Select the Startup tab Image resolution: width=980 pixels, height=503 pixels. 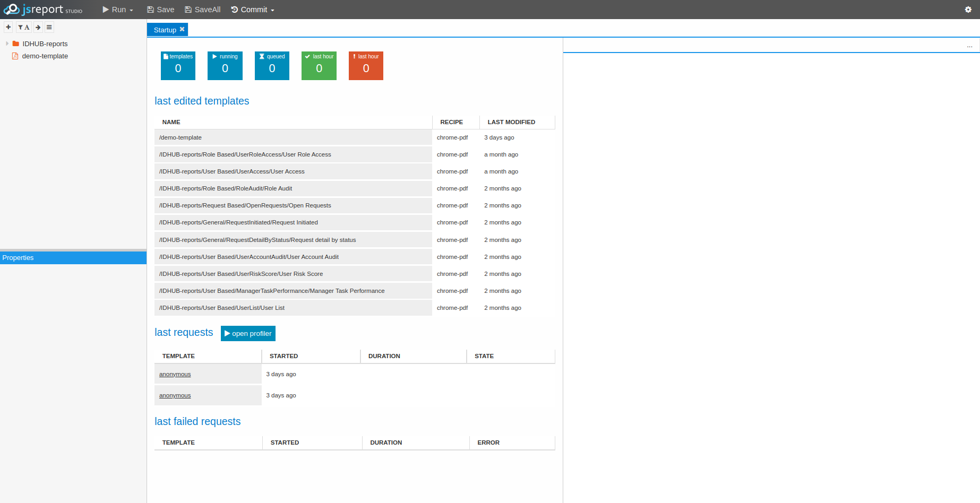165,30
